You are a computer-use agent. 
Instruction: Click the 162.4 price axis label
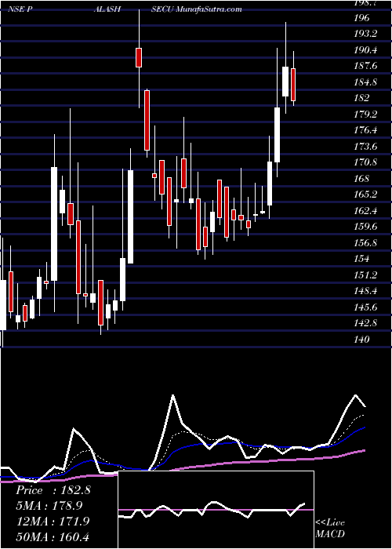(365, 210)
